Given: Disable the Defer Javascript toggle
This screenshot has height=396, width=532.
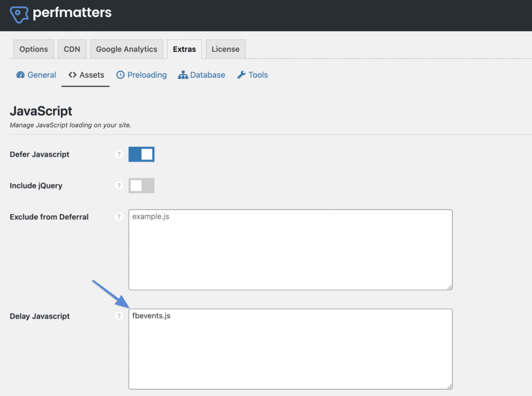Looking at the screenshot, I should click(141, 154).
